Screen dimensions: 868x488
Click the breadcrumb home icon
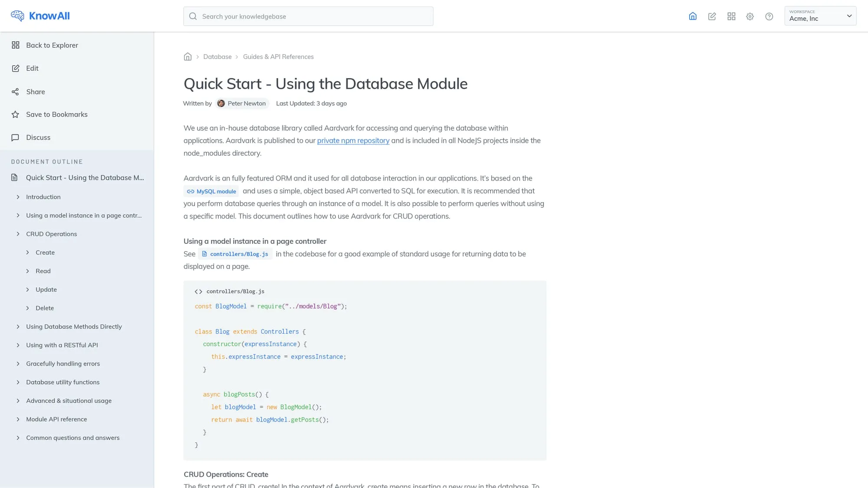click(x=187, y=57)
